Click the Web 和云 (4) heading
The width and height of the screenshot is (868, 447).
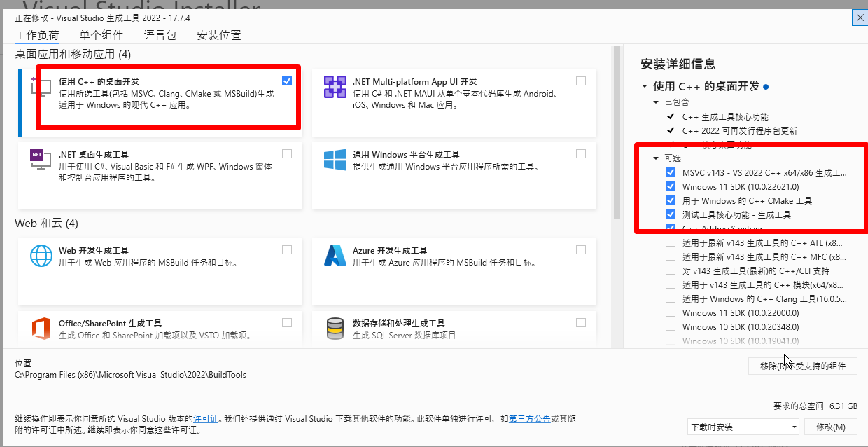point(46,224)
